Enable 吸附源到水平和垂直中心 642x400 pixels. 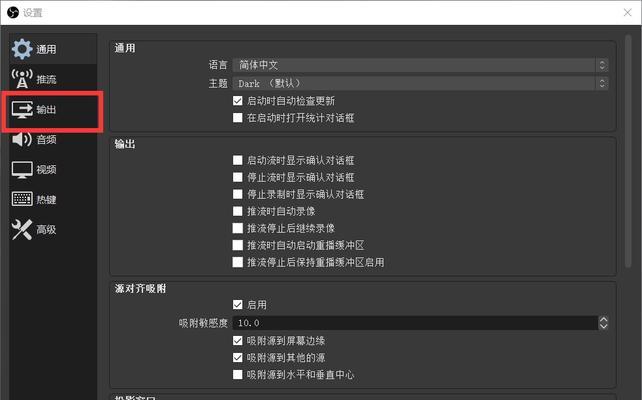(237, 375)
